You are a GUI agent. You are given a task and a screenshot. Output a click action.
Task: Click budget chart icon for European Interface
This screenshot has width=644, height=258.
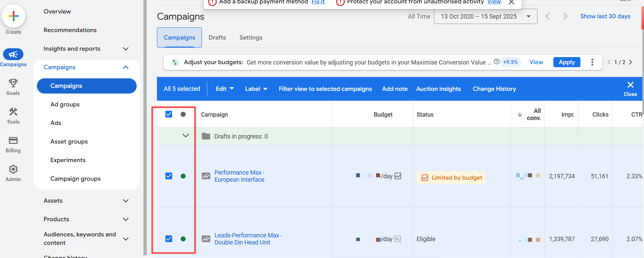[398, 176]
